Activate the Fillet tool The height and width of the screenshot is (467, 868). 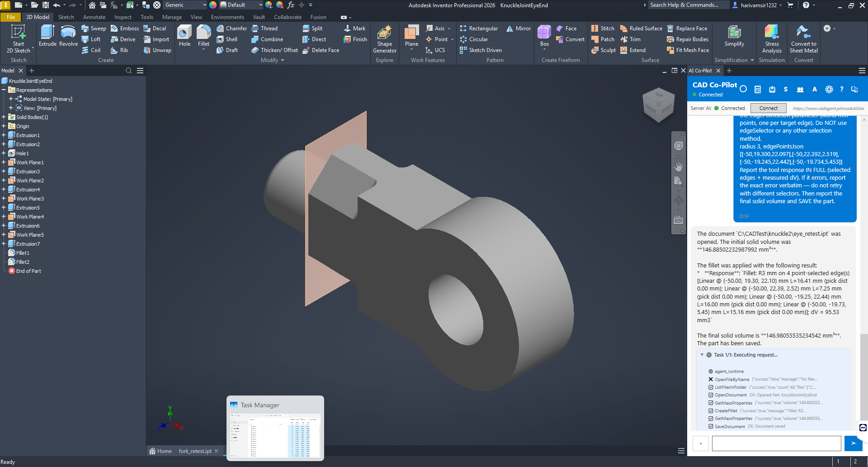coord(203,36)
